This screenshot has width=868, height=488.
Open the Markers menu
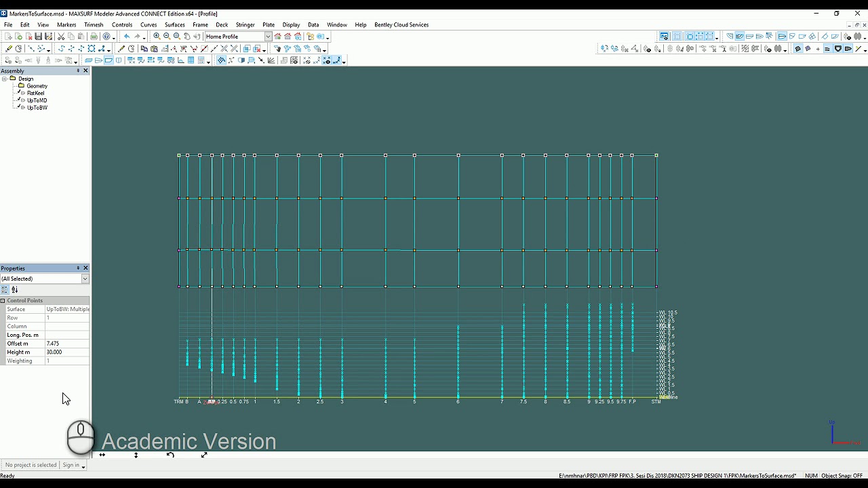(66, 24)
